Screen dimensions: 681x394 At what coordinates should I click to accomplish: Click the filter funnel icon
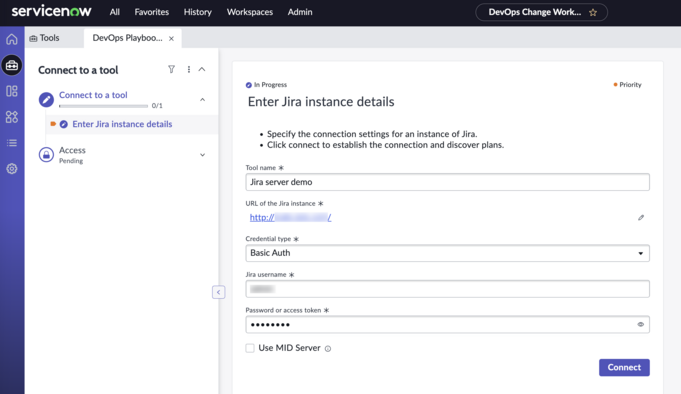172,70
